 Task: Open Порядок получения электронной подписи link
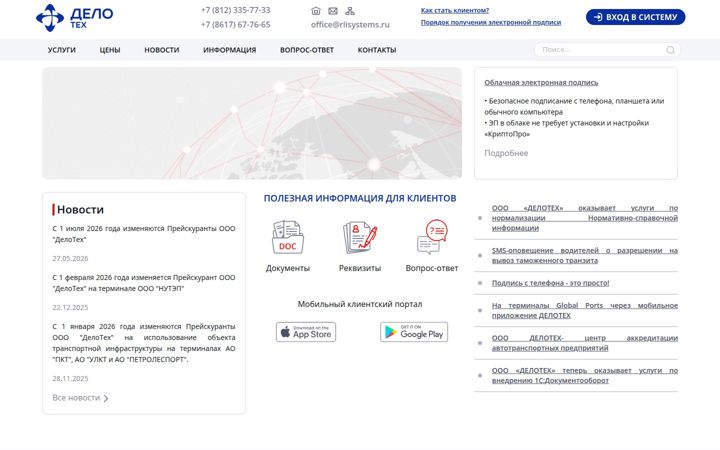pos(491,22)
